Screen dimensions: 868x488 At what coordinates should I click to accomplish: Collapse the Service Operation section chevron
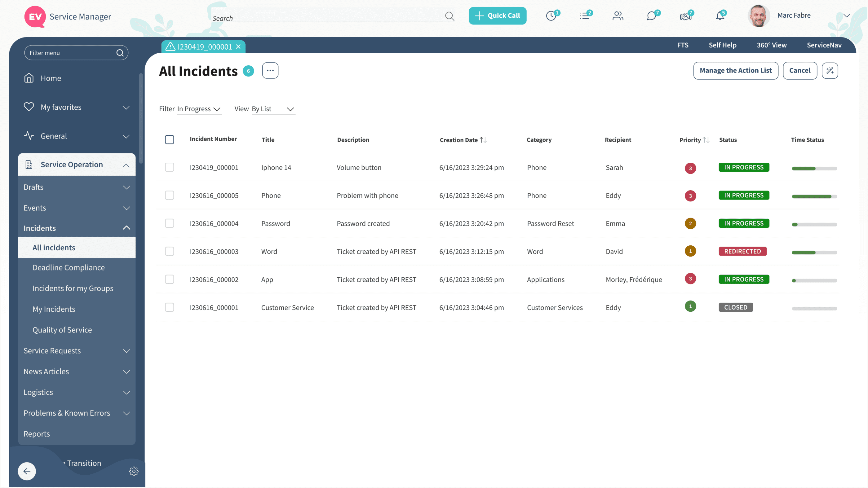pyautogui.click(x=126, y=165)
